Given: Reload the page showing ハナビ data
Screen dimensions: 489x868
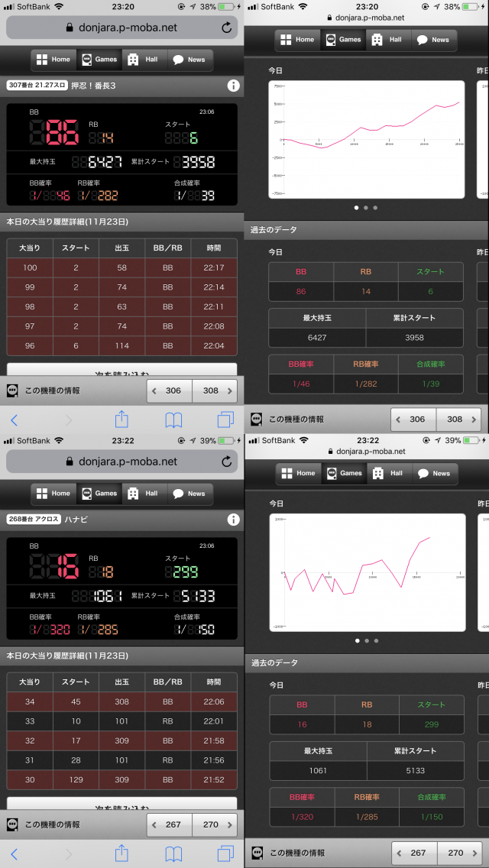Looking at the screenshot, I should (x=227, y=462).
